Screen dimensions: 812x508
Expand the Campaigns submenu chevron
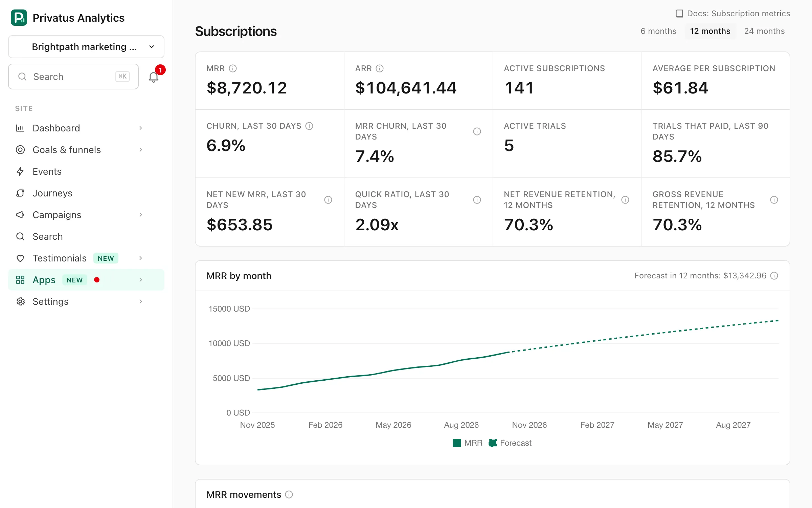tap(141, 215)
